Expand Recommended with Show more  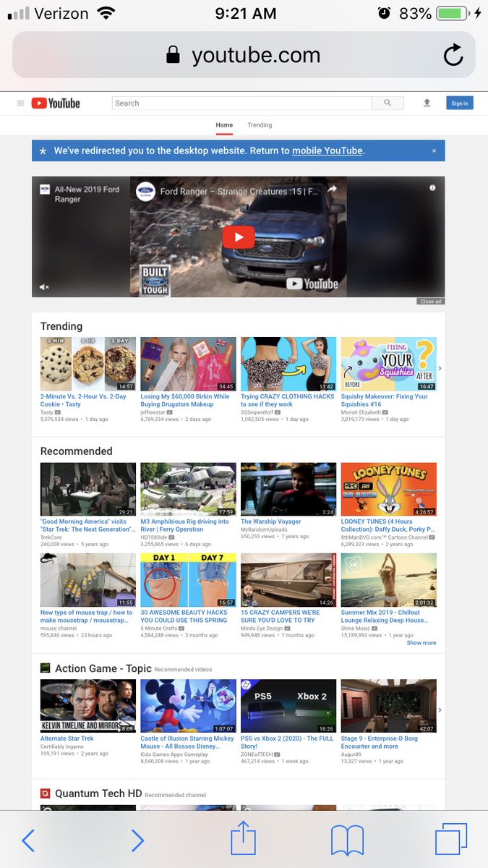pos(421,643)
